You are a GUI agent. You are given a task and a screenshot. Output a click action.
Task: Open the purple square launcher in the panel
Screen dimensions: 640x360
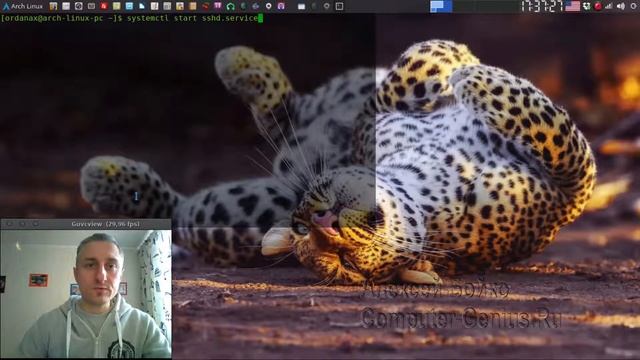click(218, 6)
